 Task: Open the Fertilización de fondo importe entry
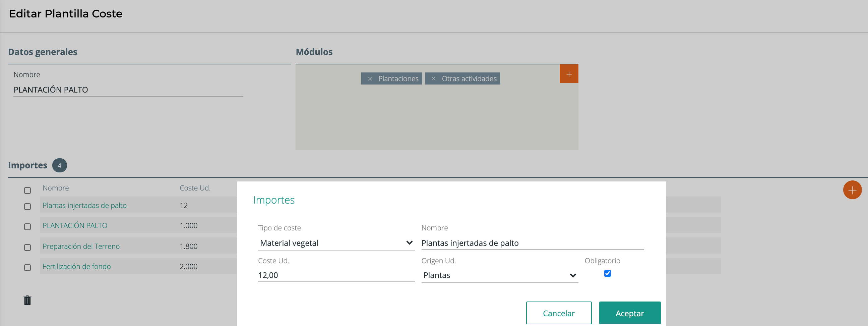[x=76, y=266]
